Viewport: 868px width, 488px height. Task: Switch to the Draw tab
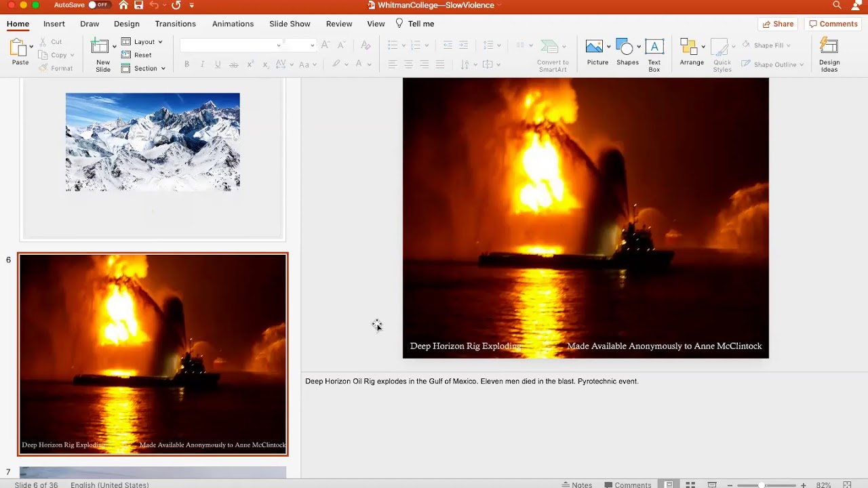[x=90, y=24]
